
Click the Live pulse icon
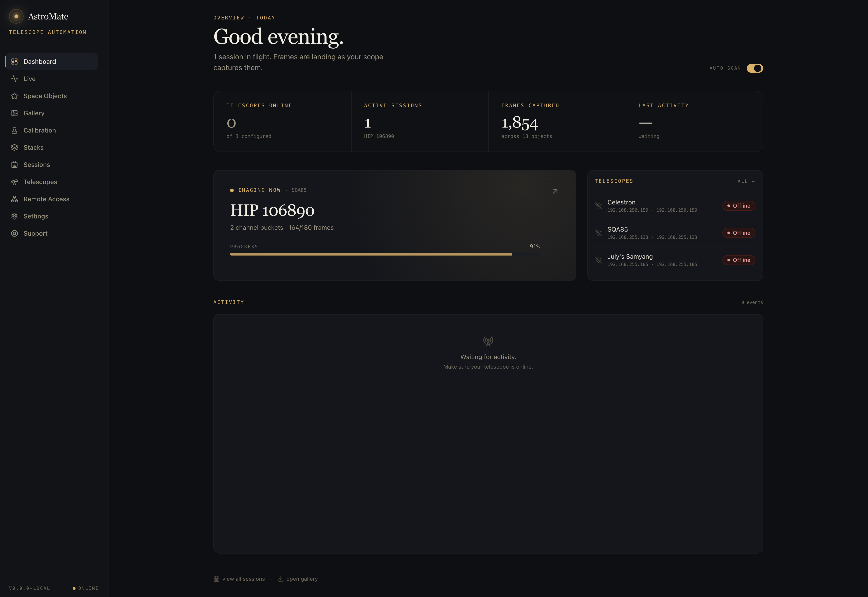pos(14,78)
